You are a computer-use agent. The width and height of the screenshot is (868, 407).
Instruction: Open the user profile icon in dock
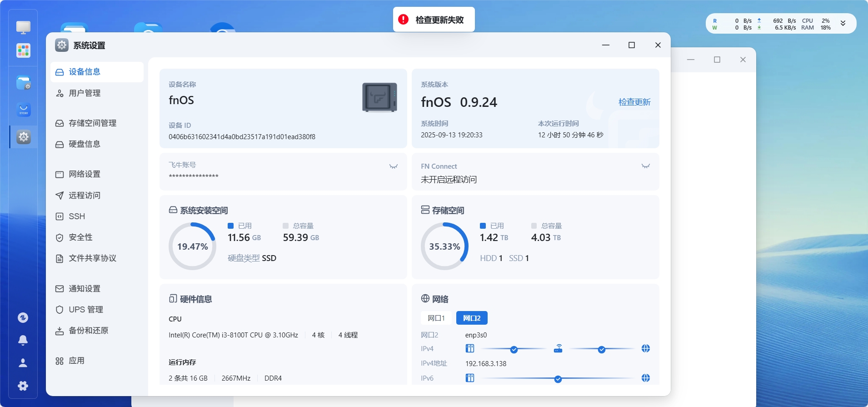pyautogui.click(x=23, y=363)
